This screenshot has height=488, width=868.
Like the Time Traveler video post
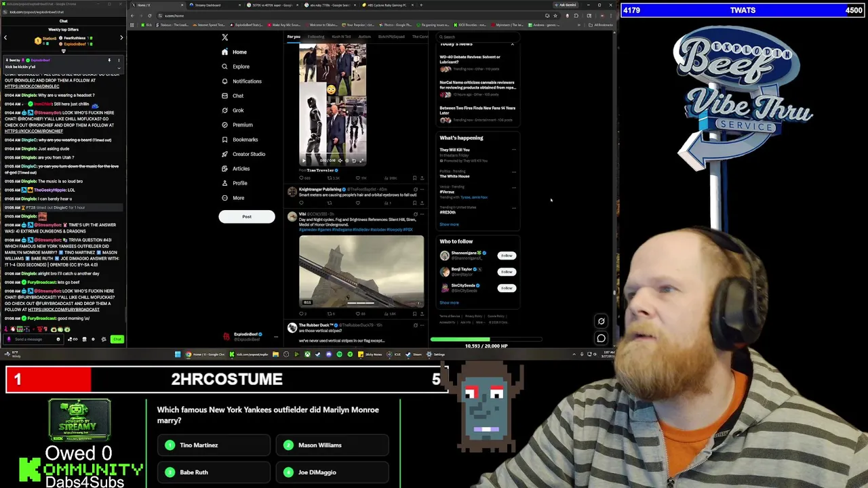point(363,178)
